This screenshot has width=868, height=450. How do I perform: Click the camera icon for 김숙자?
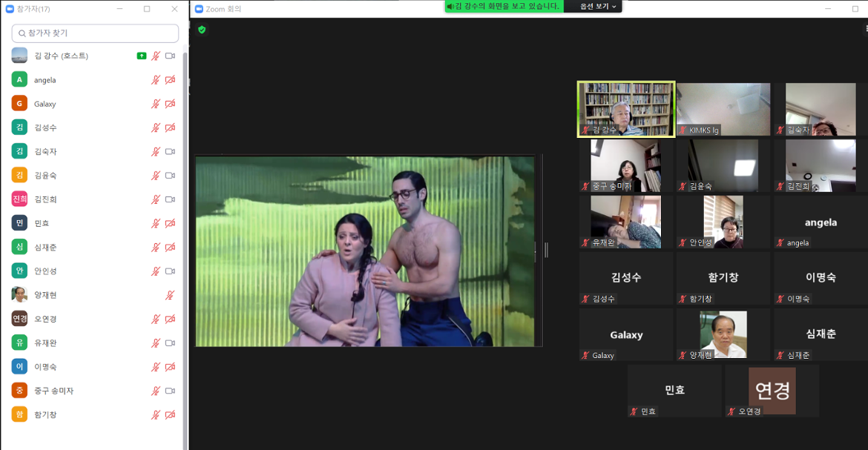[170, 152]
